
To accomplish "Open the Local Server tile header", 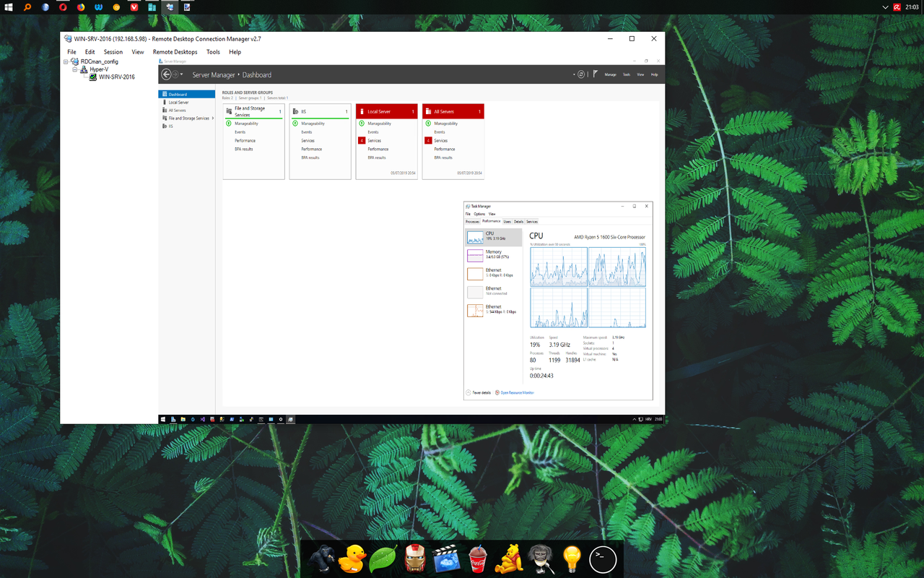I will point(387,111).
